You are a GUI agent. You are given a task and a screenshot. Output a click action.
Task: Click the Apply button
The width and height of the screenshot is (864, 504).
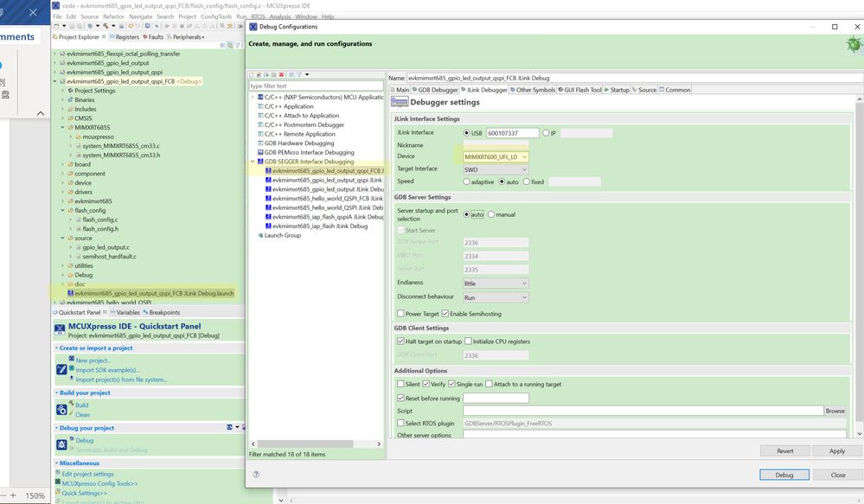(837, 450)
